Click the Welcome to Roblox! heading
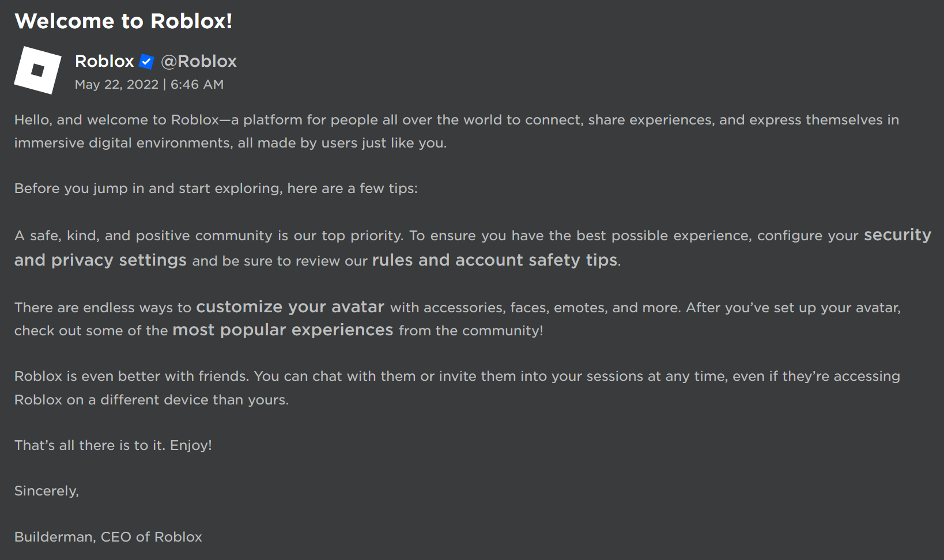 [x=123, y=21]
